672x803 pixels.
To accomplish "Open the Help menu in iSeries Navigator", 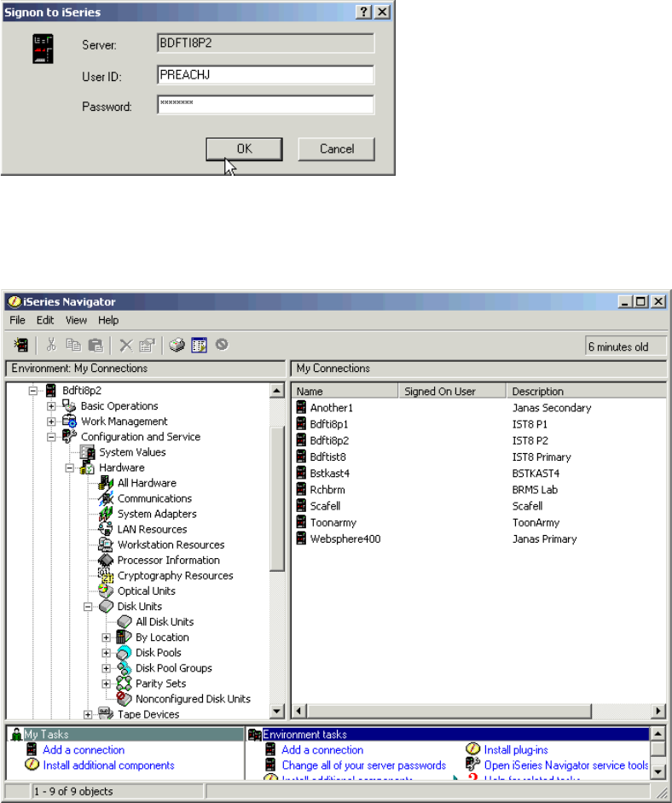I will [x=108, y=320].
